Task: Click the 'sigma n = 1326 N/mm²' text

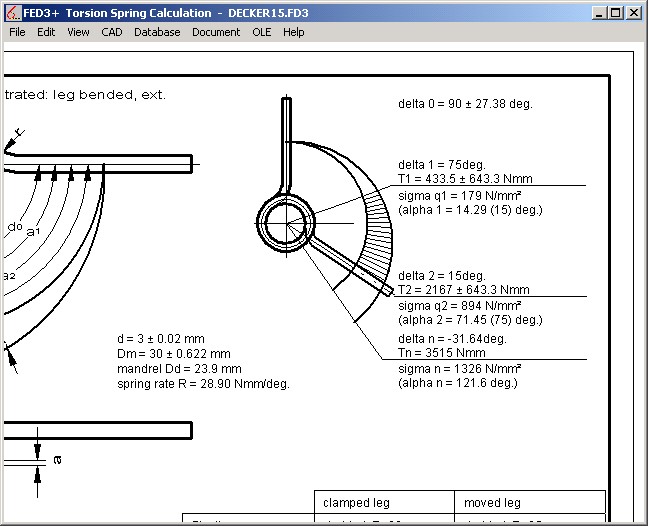Action: pos(459,368)
